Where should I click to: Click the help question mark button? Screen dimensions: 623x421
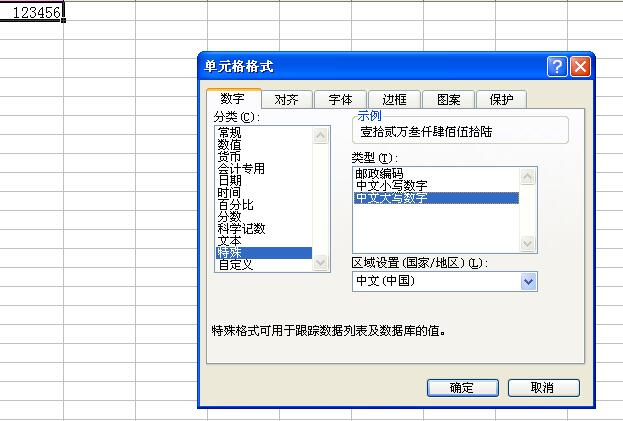[558, 67]
